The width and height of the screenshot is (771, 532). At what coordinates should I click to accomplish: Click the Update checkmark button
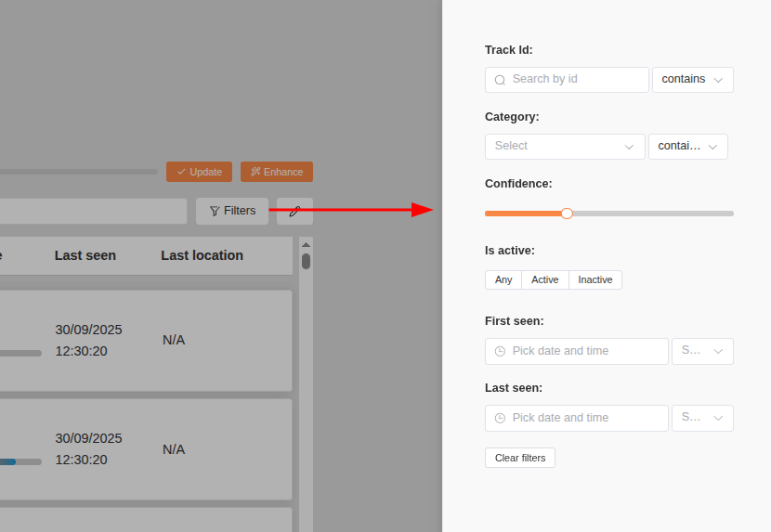tap(199, 172)
